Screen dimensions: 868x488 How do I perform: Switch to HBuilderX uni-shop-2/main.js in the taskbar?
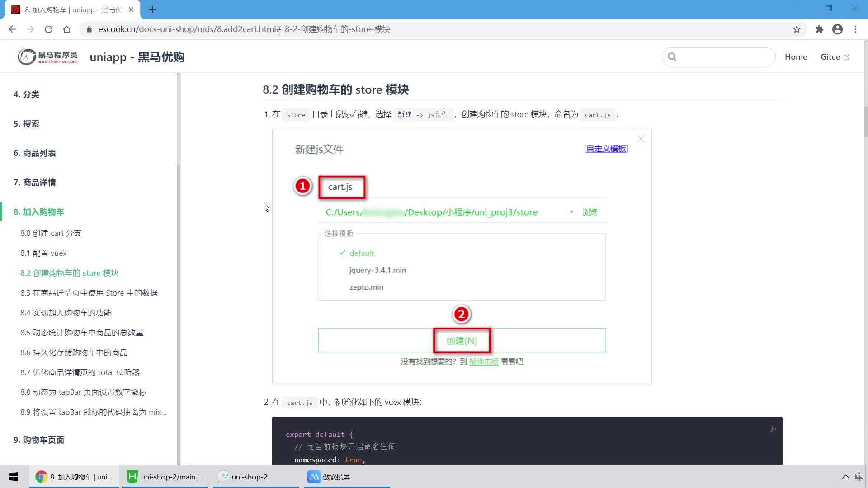pyautogui.click(x=165, y=477)
